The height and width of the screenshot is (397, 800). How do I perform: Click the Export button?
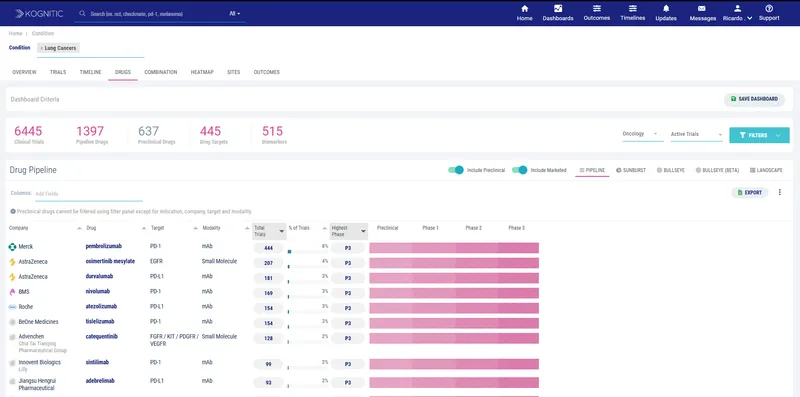[749, 192]
